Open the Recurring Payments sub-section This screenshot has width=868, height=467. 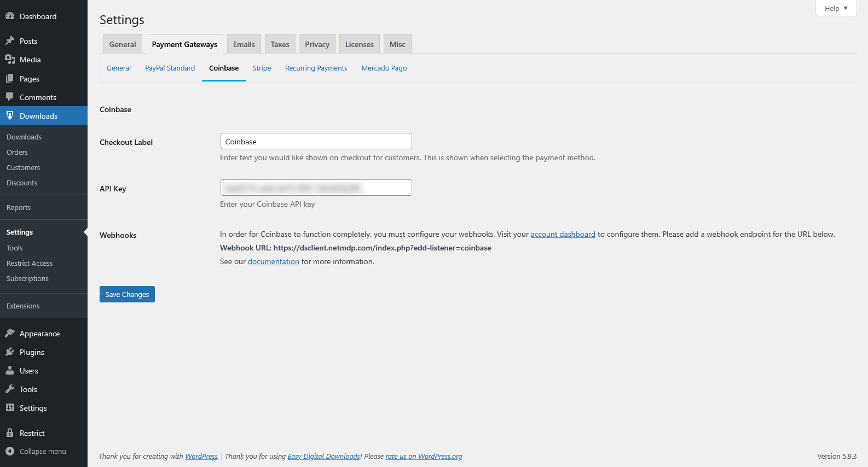(316, 68)
